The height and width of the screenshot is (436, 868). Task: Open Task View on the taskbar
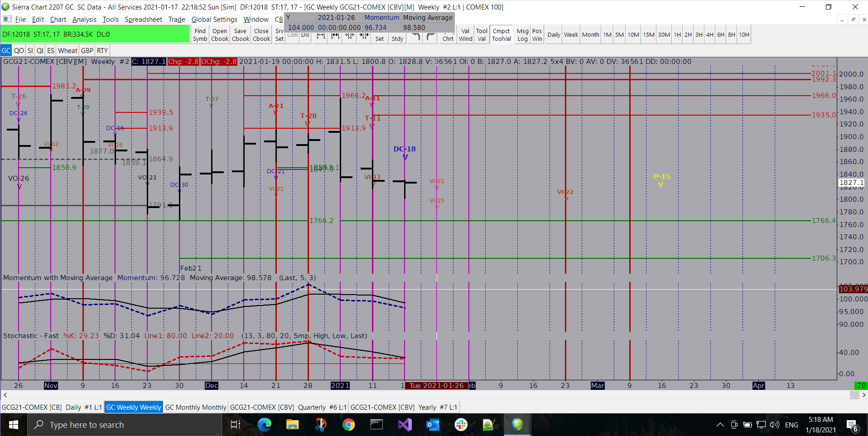(236, 425)
